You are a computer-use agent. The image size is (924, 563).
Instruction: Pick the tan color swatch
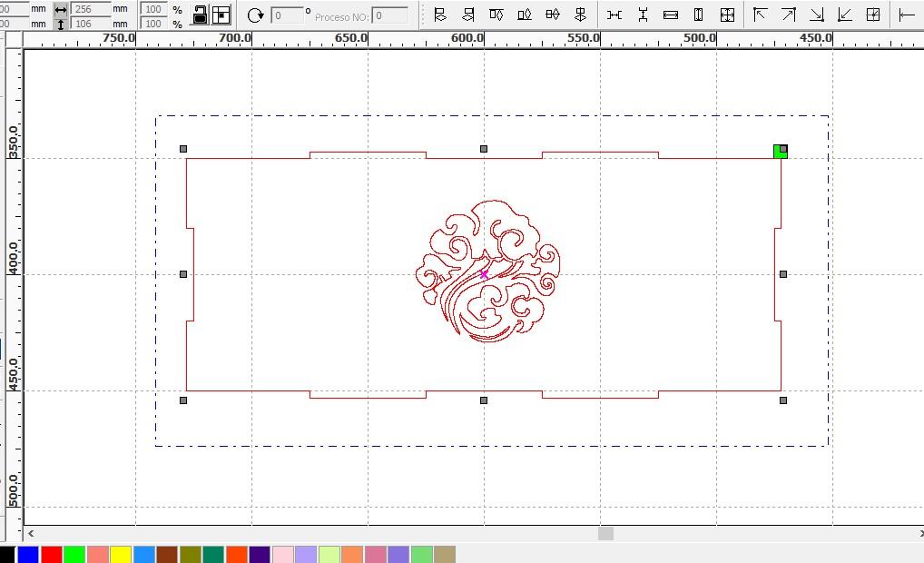(445, 554)
